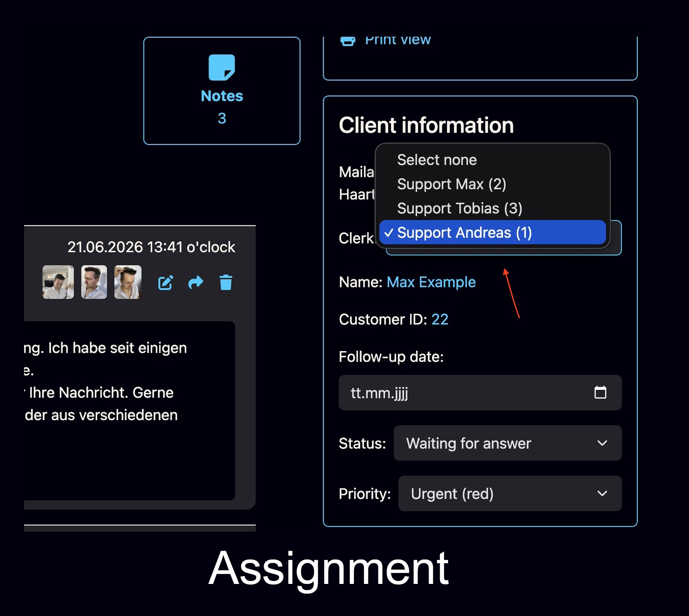This screenshot has height=616, width=689.
Task: Click the Print view link
Action: [398, 41]
